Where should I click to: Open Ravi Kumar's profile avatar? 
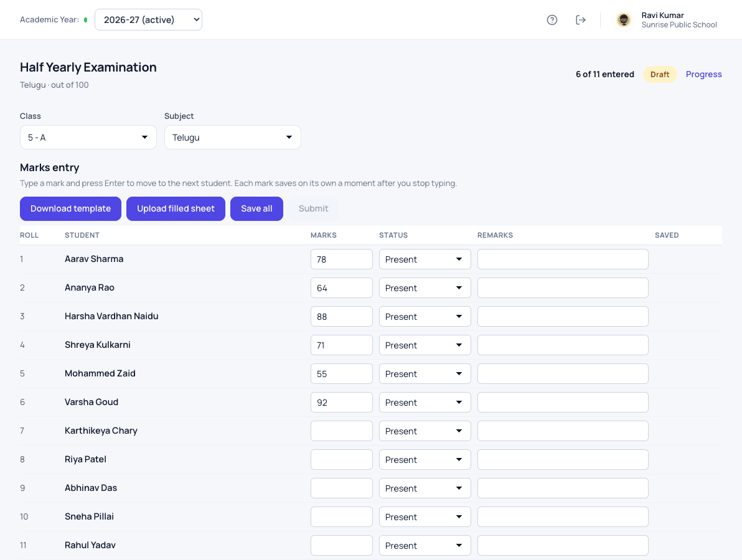tap(624, 20)
